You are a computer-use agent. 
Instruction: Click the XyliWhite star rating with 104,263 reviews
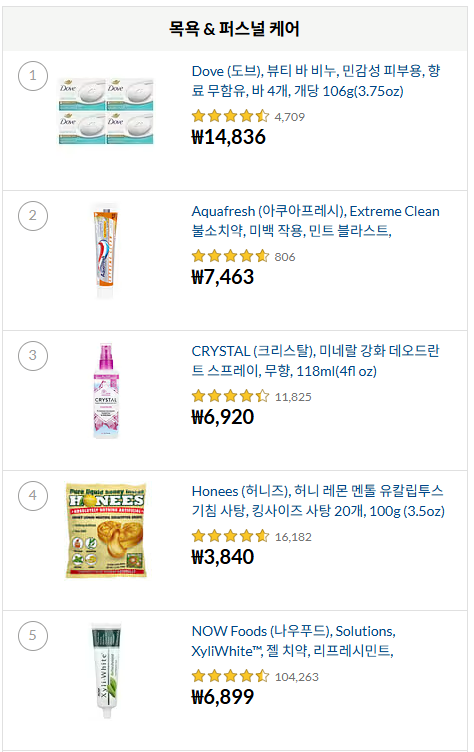(x=255, y=677)
